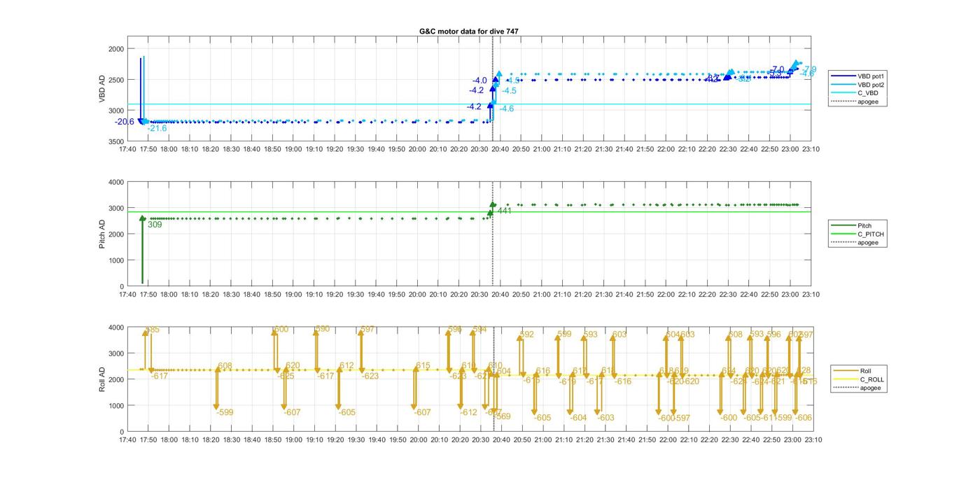Screen dimensions: 980x485
Task: Click the "3500" tick on the VBD AD axis
Action: pos(116,141)
